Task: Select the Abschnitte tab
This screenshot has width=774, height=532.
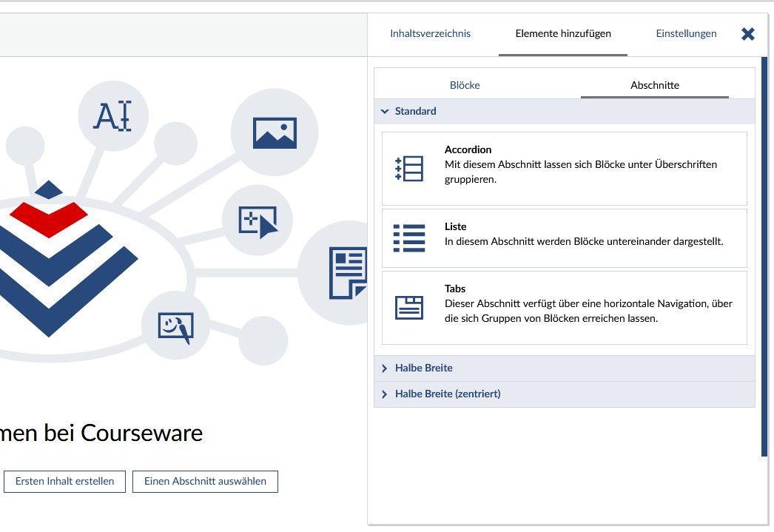Action: coord(655,85)
